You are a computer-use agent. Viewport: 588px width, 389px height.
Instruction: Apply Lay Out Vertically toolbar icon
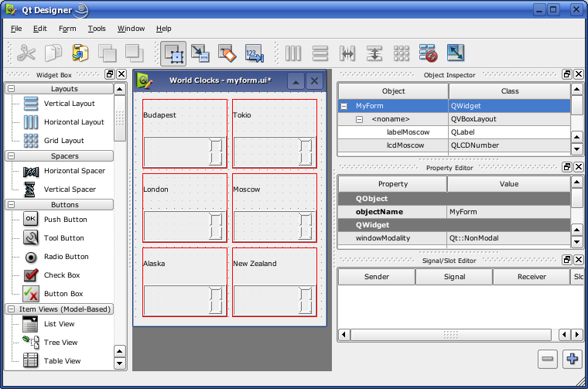pyautogui.click(x=320, y=53)
